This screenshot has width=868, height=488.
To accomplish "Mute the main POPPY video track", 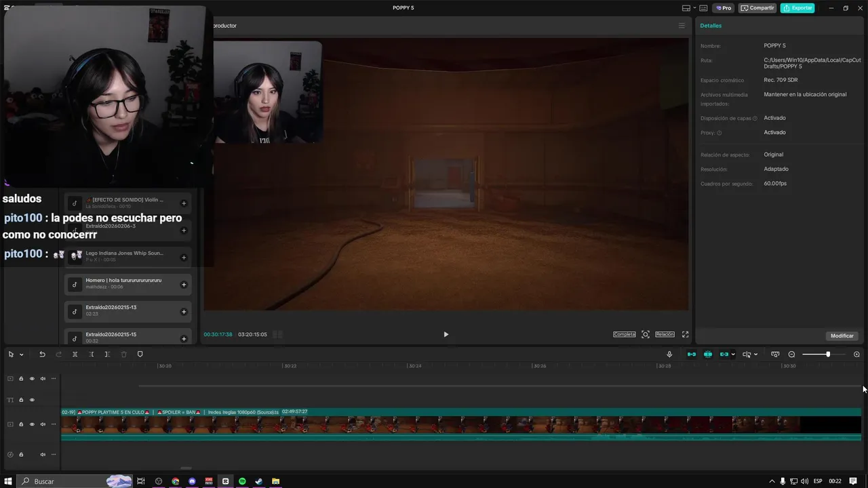I will [43, 424].
